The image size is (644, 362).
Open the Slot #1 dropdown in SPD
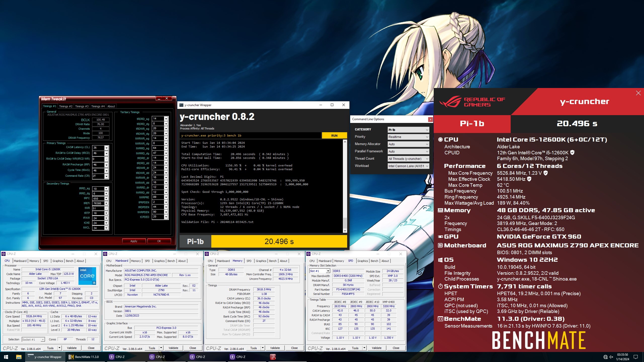(x=328, y=271)
